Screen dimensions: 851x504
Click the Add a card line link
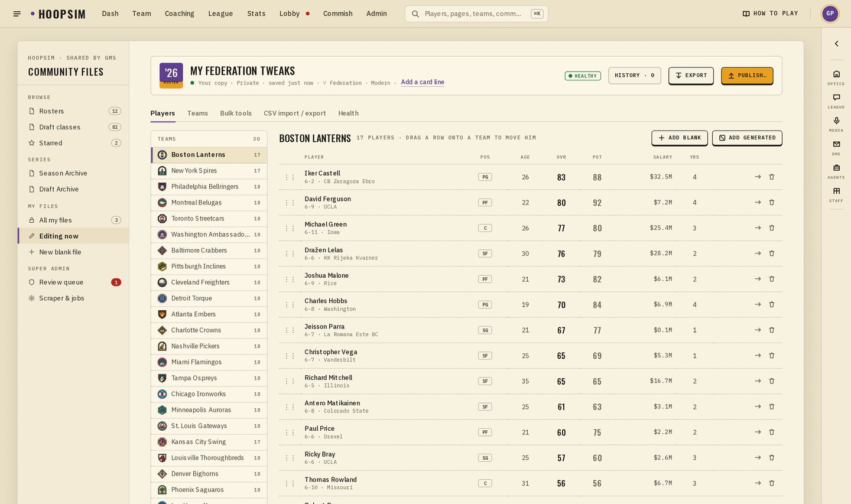(x=423, y=82)
